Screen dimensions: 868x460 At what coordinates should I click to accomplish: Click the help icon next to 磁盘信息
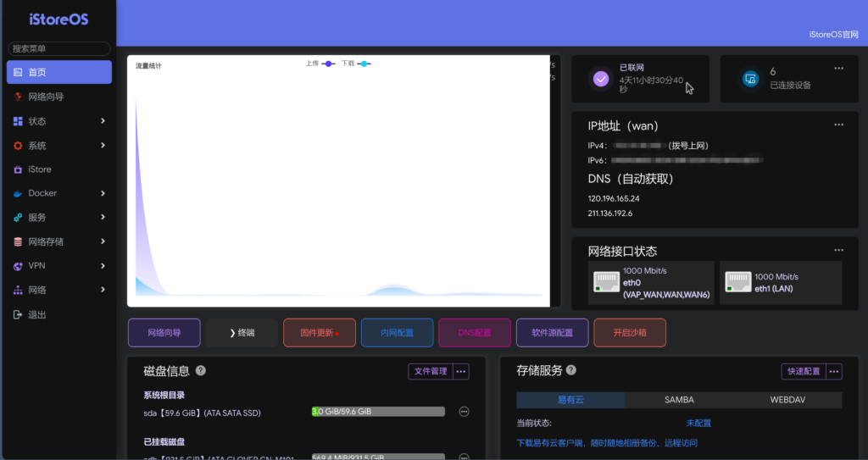[x=201, y=370]
